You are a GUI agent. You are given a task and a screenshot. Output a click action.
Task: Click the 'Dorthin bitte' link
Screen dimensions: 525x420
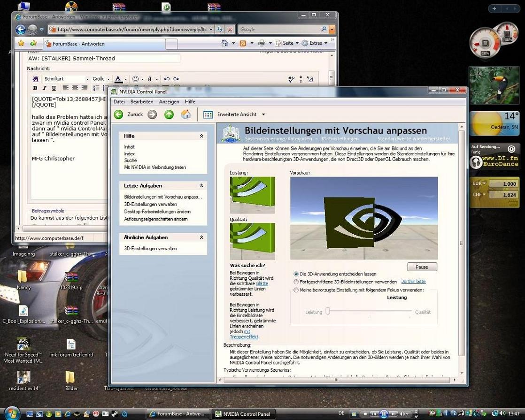click(x=414, y=282)
